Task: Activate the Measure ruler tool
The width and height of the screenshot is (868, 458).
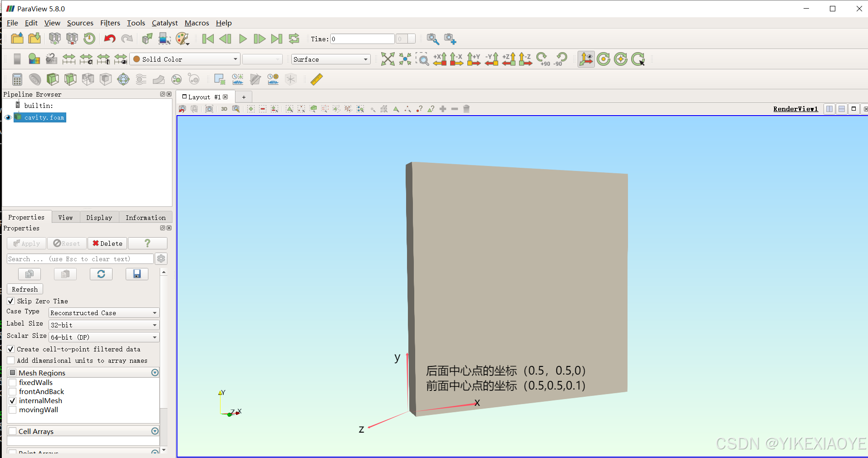Action: click(316, 79)
